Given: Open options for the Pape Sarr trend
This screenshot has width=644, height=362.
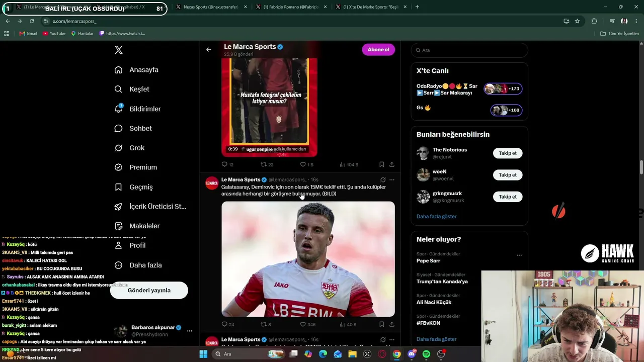Looking at the screenshot, I should (519, 255).
